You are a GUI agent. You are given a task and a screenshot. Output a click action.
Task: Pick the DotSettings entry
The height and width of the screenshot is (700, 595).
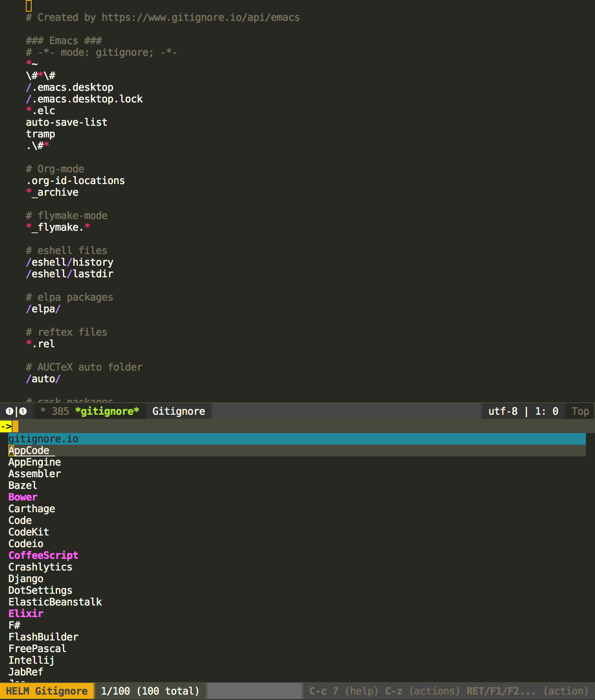(40, 590)
